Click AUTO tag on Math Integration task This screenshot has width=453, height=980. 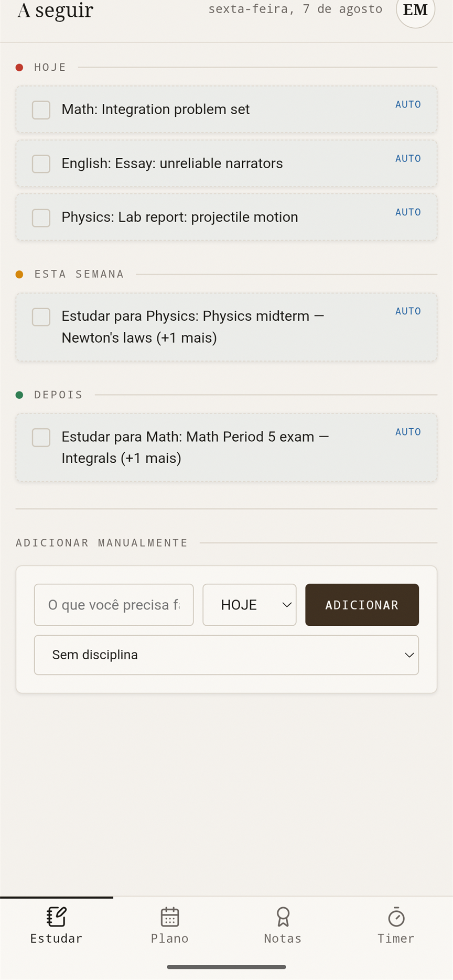pyautogui.click(x=408, y=104)
